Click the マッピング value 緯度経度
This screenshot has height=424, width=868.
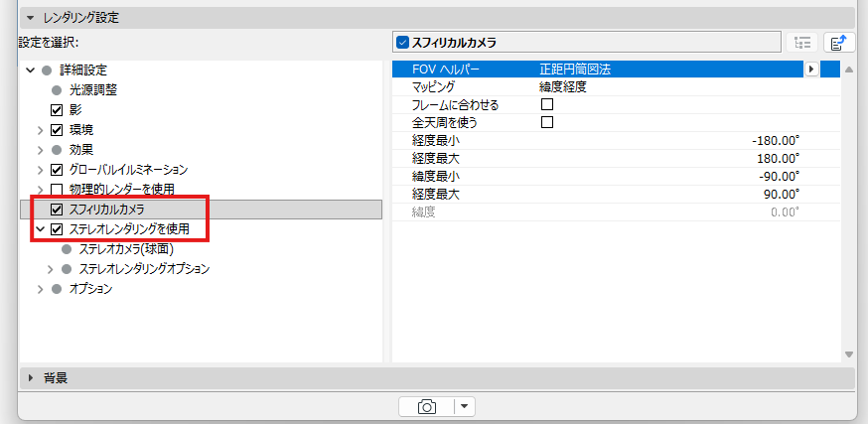[562, 86]
